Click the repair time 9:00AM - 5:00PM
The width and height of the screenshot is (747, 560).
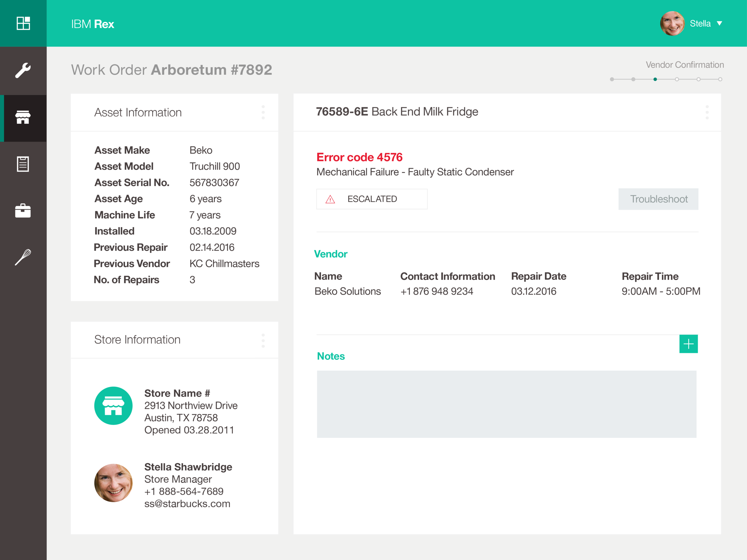tap(661, 291)
